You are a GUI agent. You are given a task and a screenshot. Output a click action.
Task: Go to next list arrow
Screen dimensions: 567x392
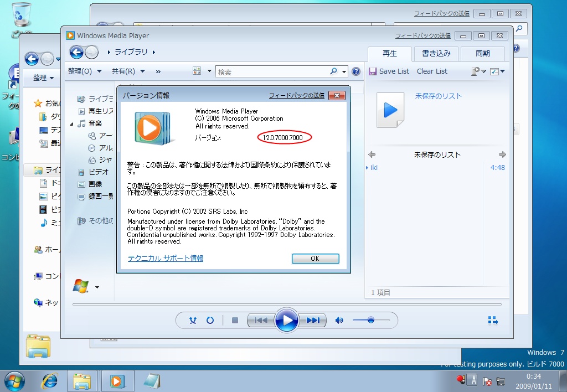click(502, 155)
